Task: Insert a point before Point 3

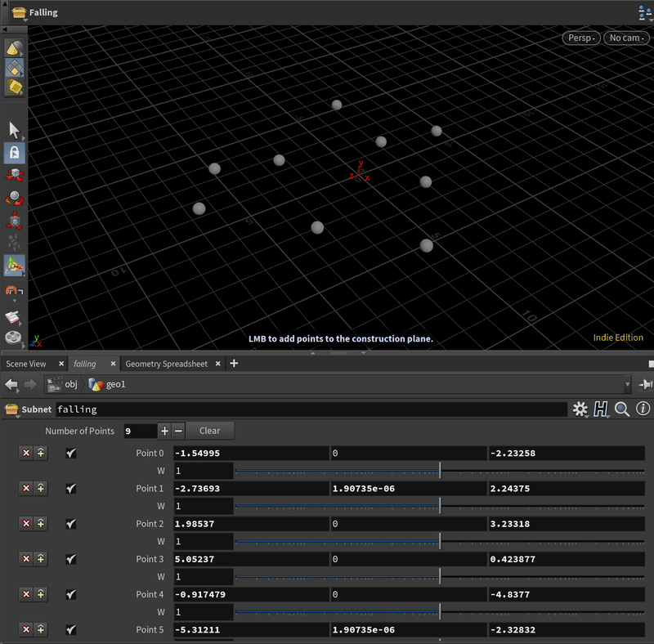Action: 41,559
